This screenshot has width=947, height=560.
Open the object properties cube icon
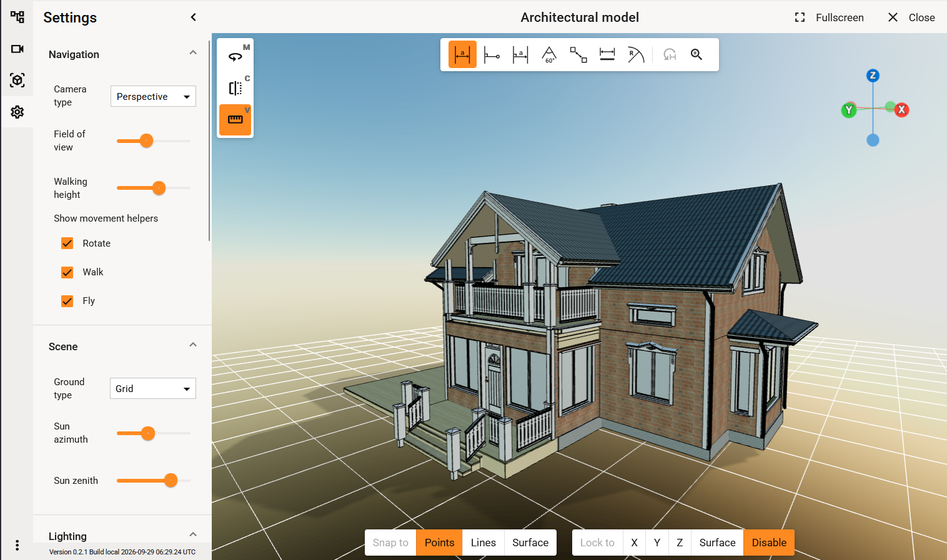point(17,80)
